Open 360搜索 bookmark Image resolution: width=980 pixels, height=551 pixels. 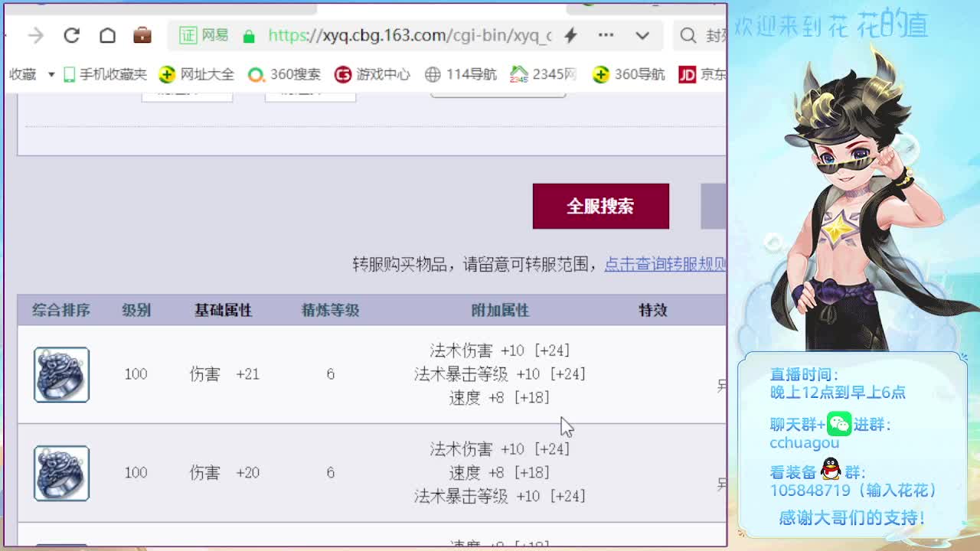(x=284, y=74)
